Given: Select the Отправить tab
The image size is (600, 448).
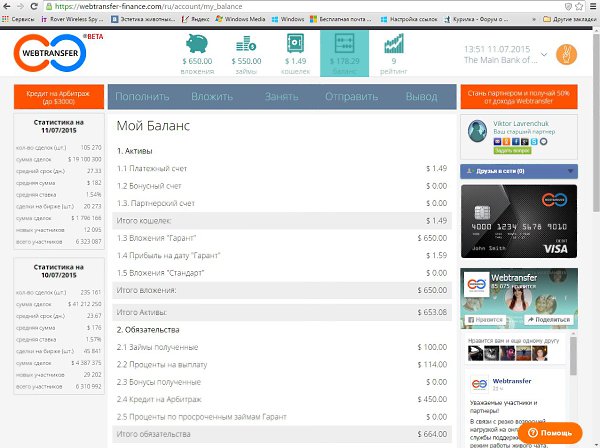Looking at the screenshot, I should [351, 96].
